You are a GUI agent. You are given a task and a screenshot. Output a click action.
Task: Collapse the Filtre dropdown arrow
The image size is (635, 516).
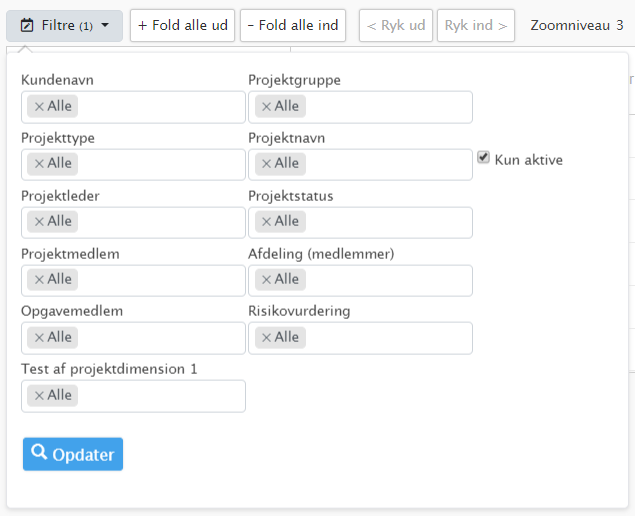pos(105,25)
